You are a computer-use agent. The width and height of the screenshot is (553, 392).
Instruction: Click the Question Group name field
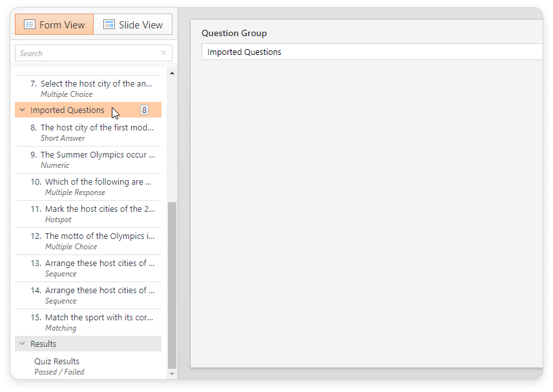click(x=371, y=52)
